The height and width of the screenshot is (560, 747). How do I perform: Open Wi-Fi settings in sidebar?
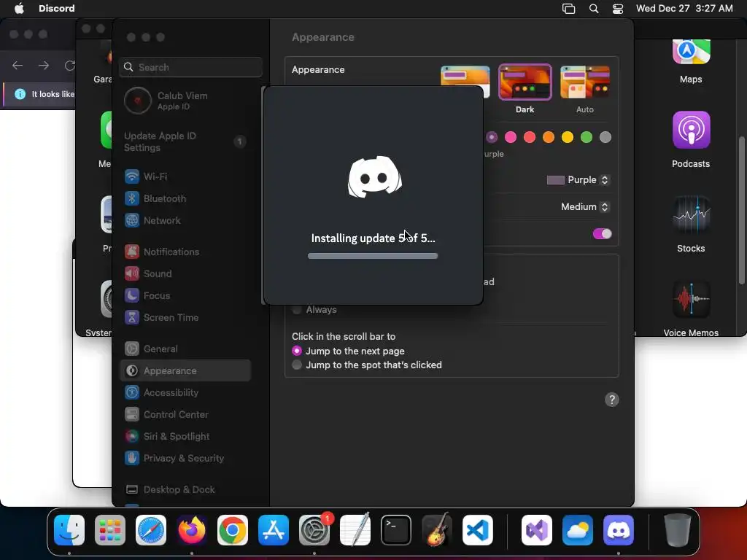tap(185, 176)
